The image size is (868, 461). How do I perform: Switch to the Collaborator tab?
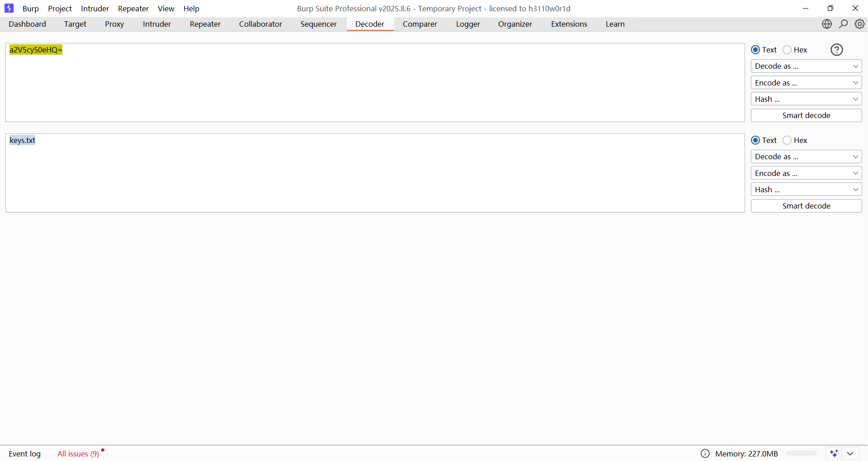point(260,24)
